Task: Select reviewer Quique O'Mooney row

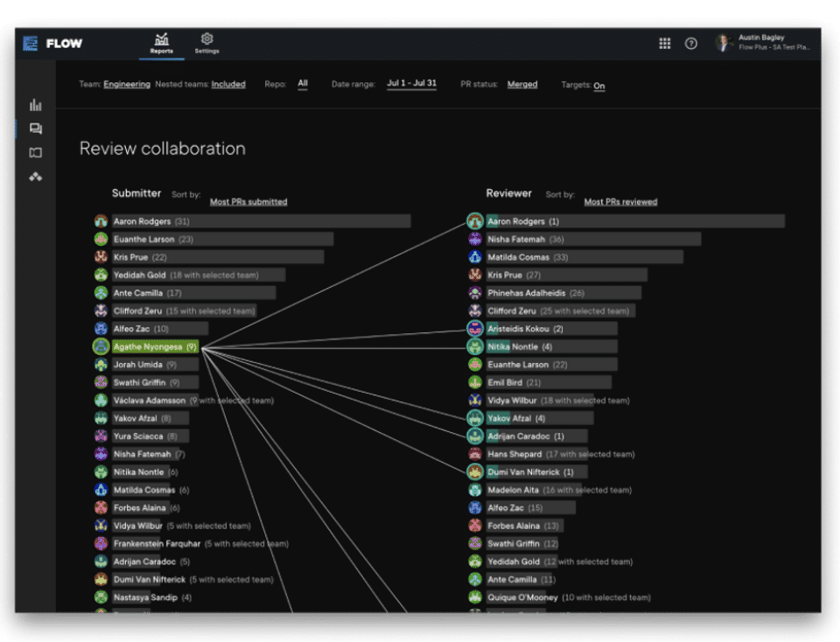Action: 569,597
